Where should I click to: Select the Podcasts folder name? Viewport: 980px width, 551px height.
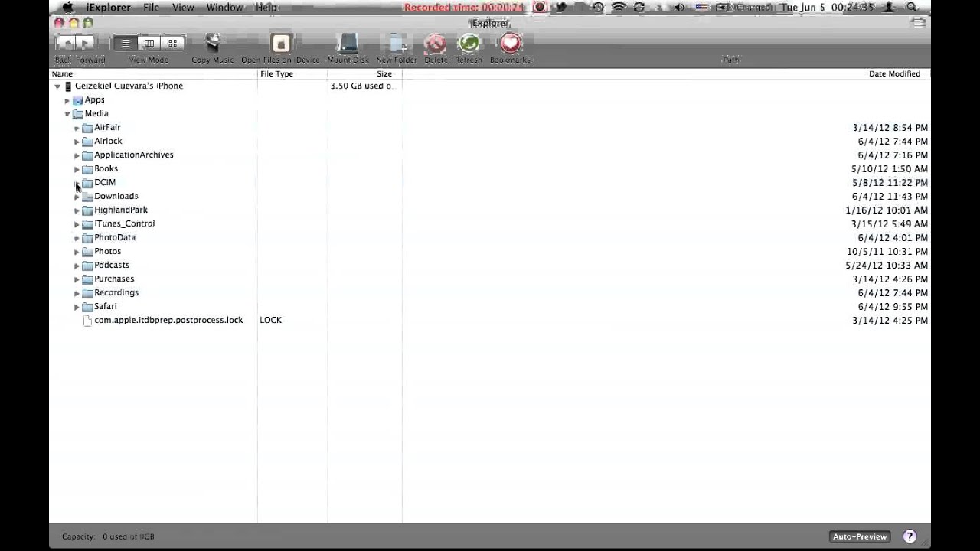112,265
